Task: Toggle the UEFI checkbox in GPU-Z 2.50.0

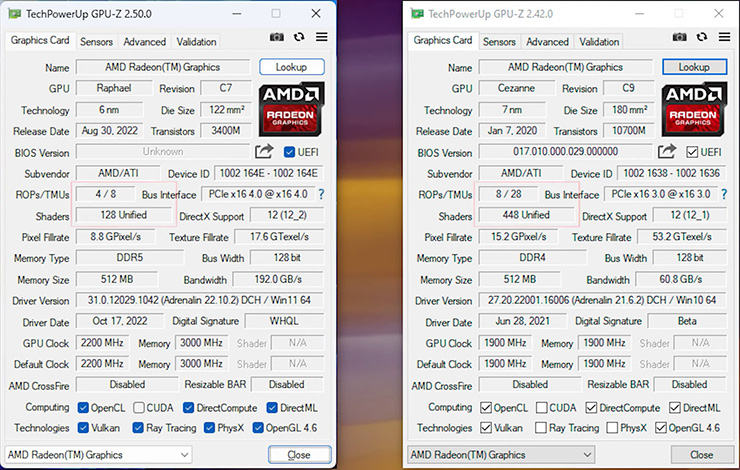Action: click(x=289, y=152)
